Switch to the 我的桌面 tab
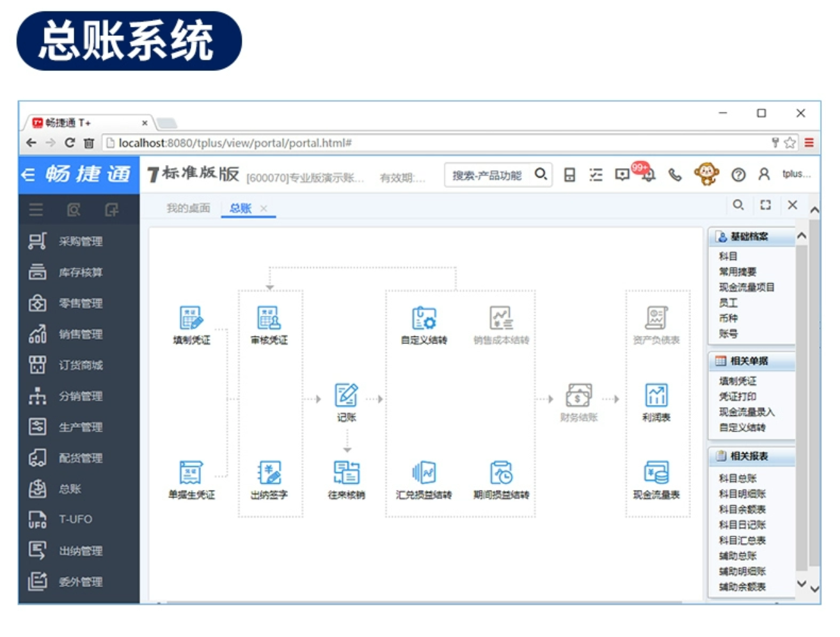 pyautogui.click(x=188, y=208)
